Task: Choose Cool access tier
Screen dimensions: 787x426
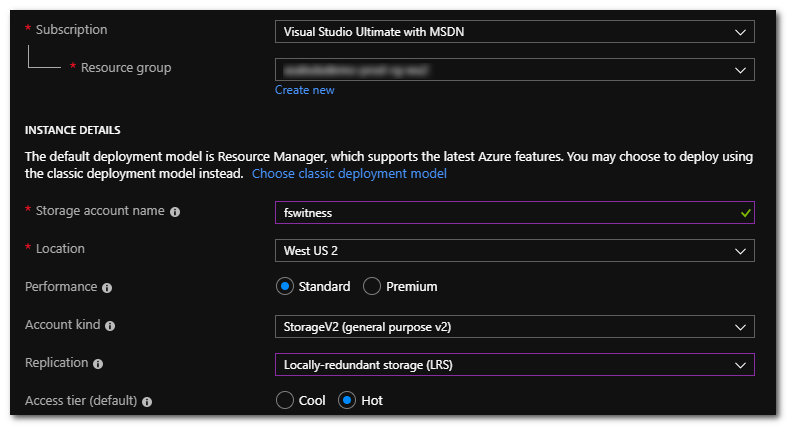Action: pos(285,400)
